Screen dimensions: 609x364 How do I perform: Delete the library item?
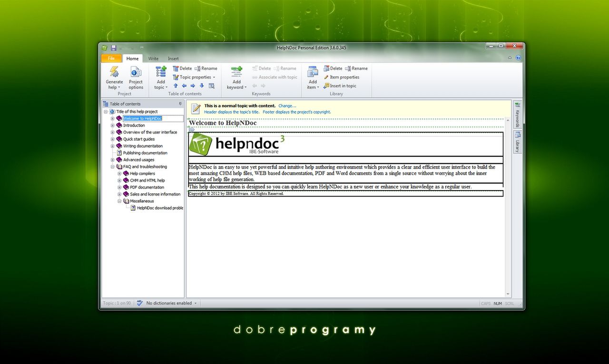coord(333,68)
